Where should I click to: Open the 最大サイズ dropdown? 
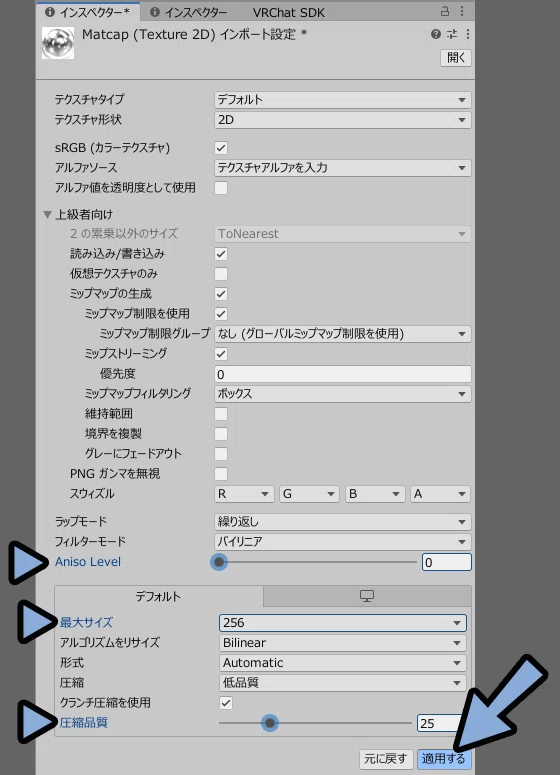pyautogui.click(x=343, y=623)
